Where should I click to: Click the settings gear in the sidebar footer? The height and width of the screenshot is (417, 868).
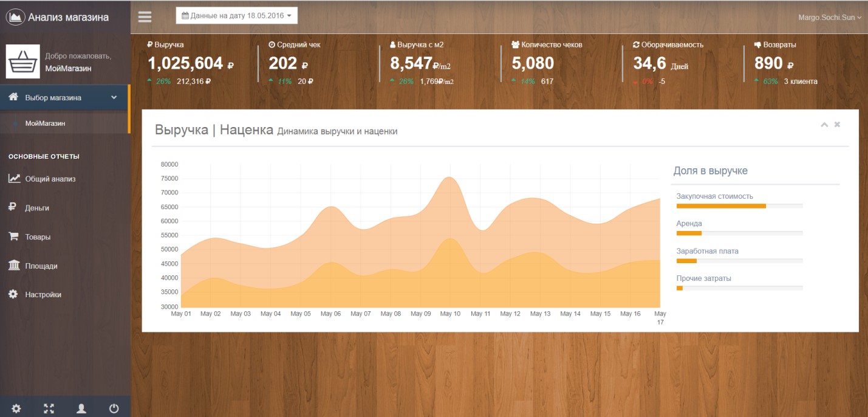[x=16, y=408]
